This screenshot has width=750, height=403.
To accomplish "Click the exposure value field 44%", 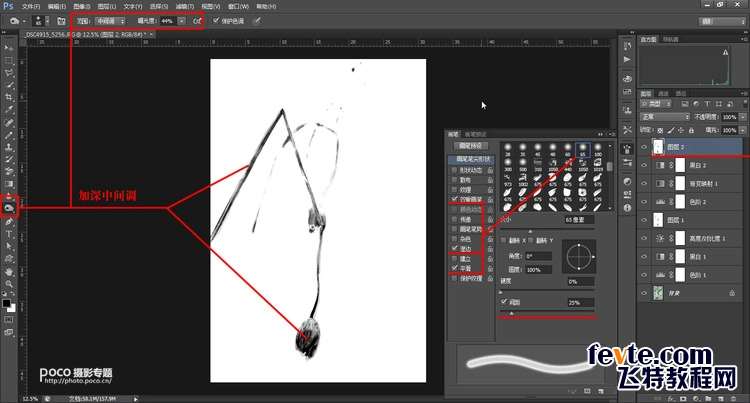I will (167, 21).
